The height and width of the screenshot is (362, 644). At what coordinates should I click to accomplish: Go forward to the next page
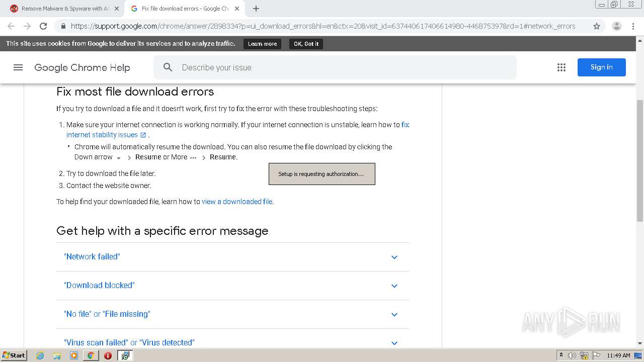(27, 26)
